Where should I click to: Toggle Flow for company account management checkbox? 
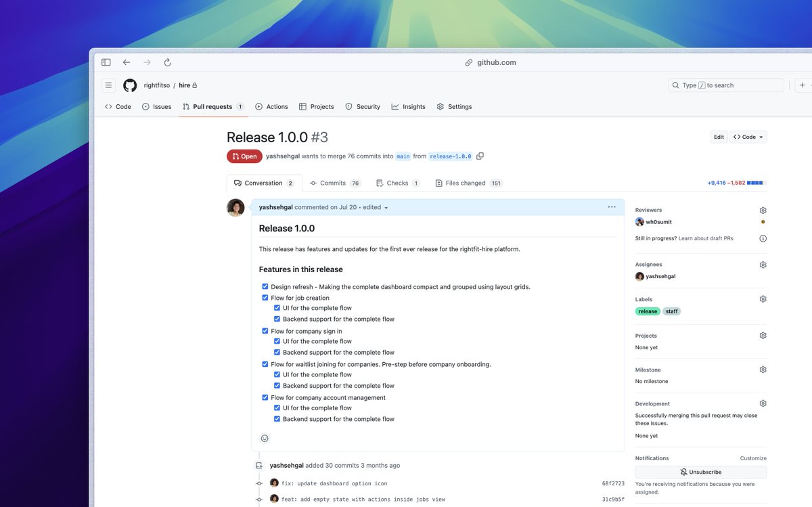tap(265, 397)
